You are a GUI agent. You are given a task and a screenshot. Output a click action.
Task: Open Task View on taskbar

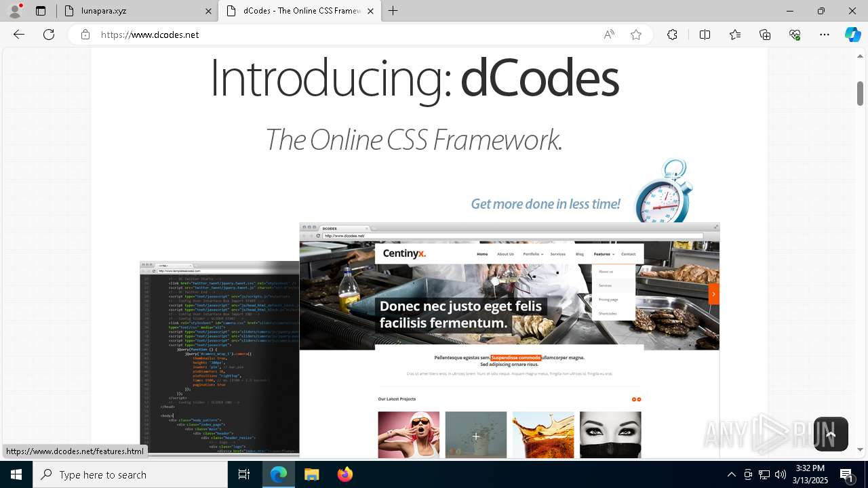(x=244, y=474)
